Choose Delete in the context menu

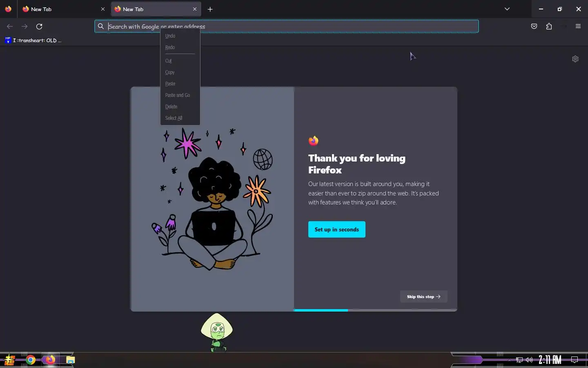180,107
